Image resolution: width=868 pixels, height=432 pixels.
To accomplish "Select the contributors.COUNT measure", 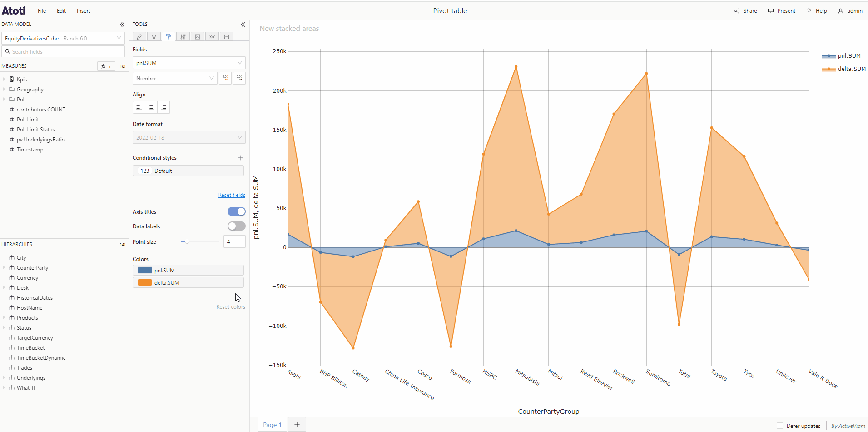I will (x=41, y=109).
